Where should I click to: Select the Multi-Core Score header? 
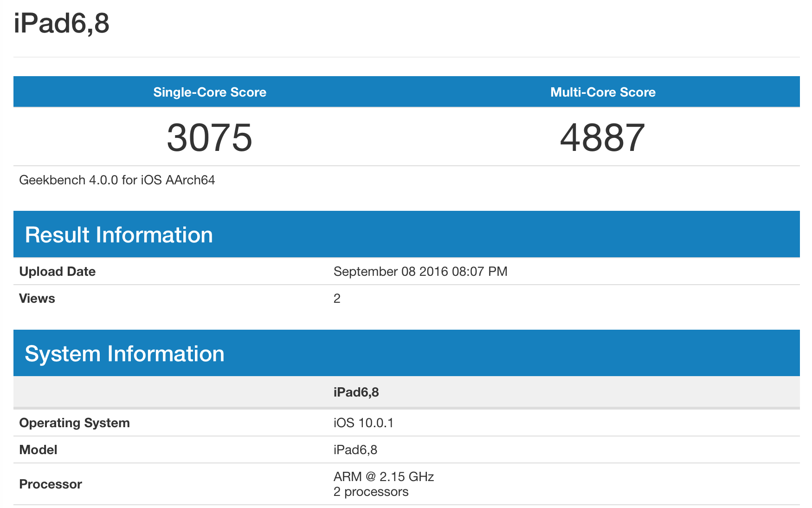602,92
